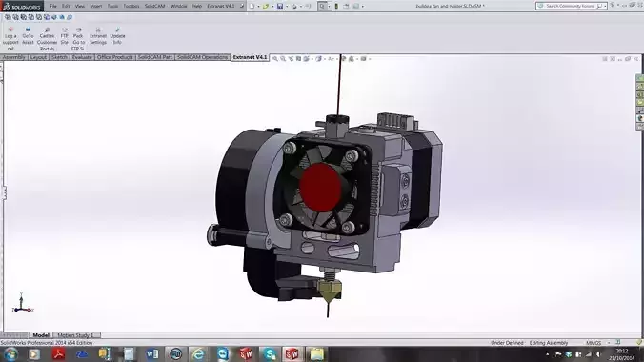Click the Save icon
The image size is (644, 362).
click(x=280, y=6)
